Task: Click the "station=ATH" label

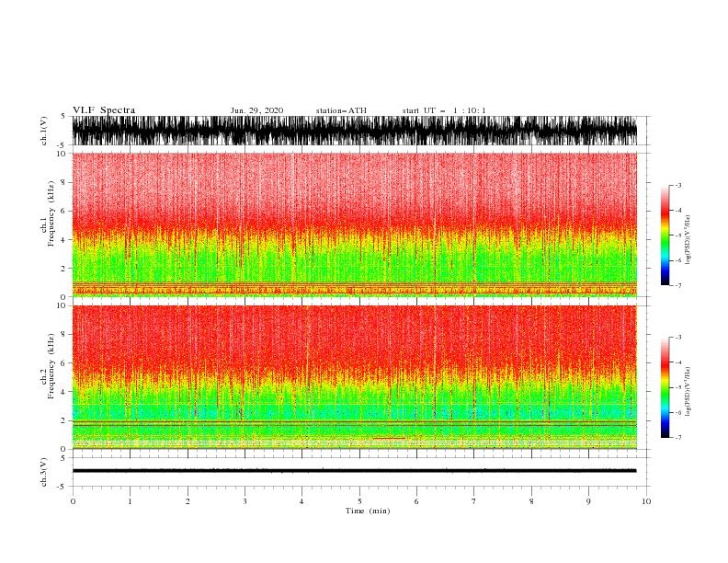Action: click(x=341, y=110)
